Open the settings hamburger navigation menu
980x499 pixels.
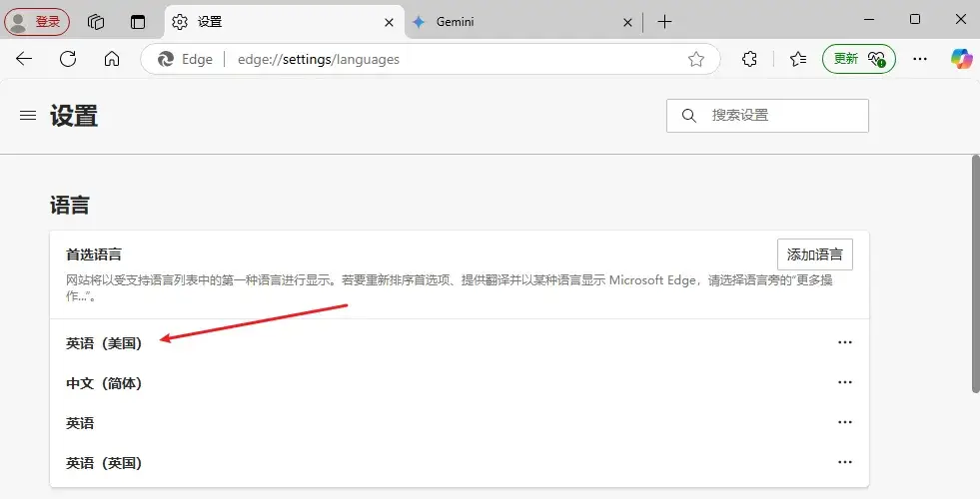(28, 116)
